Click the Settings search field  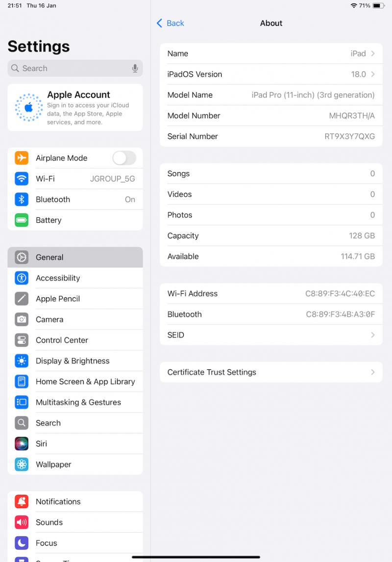75,68
